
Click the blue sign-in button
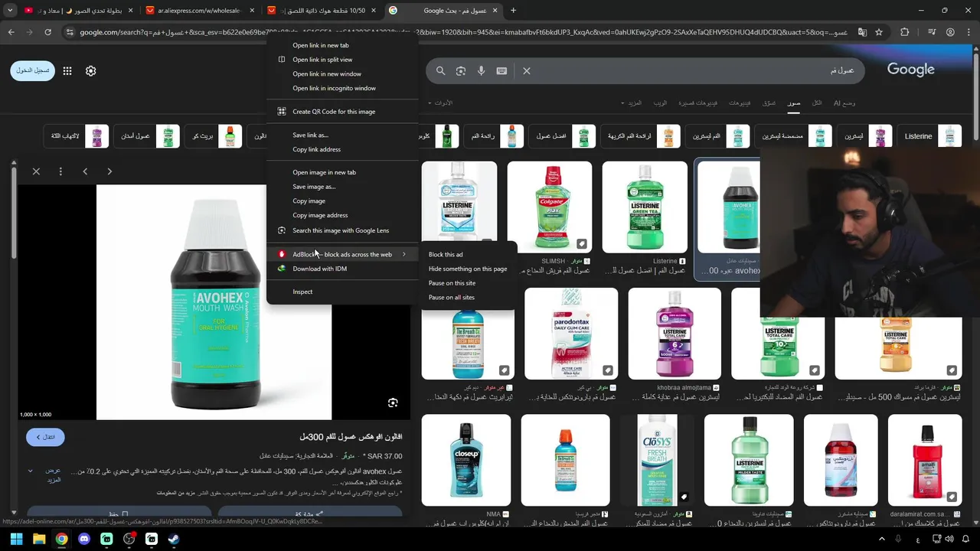click(33, 70)
